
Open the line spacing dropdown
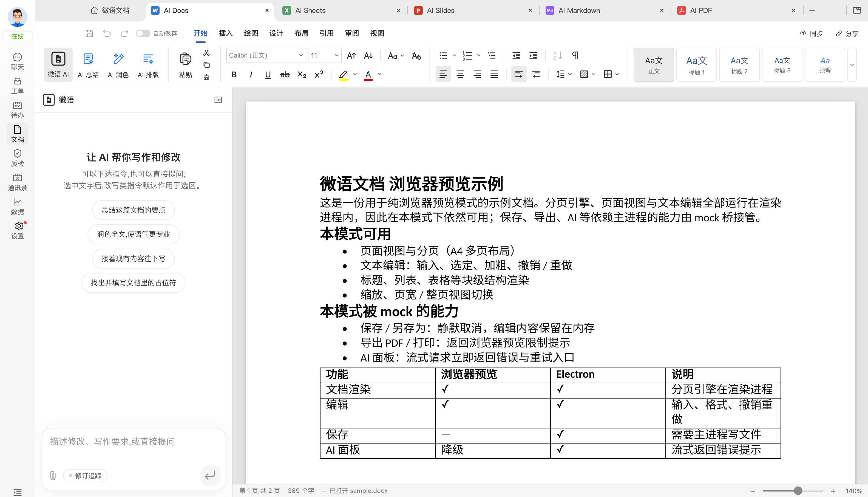[564, 74]
